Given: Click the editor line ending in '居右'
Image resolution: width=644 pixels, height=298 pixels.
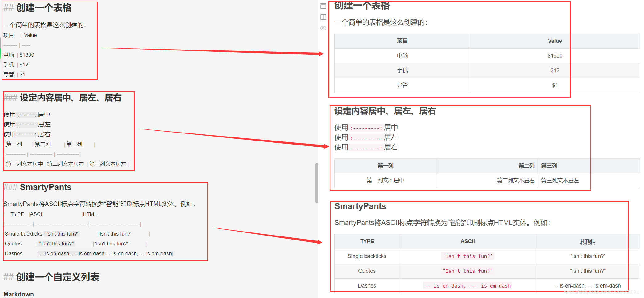Looking at the screenshot, I should 27,134.
